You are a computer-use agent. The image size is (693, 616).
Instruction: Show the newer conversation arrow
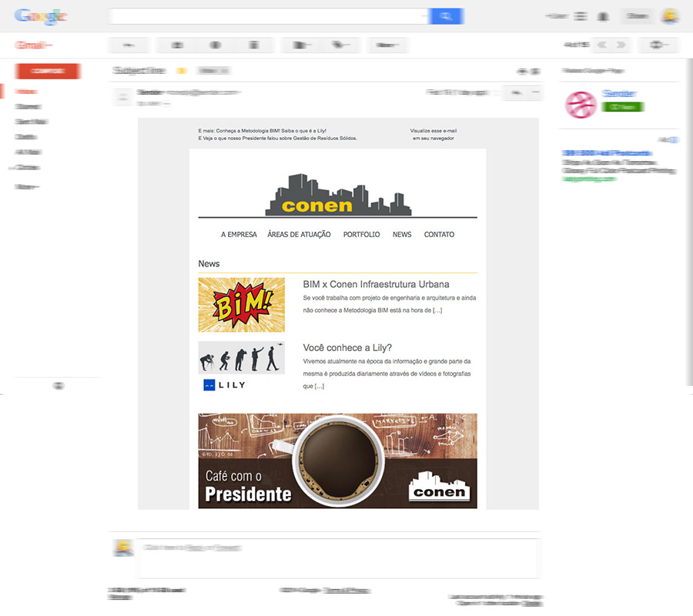click(x=602, y=45)
